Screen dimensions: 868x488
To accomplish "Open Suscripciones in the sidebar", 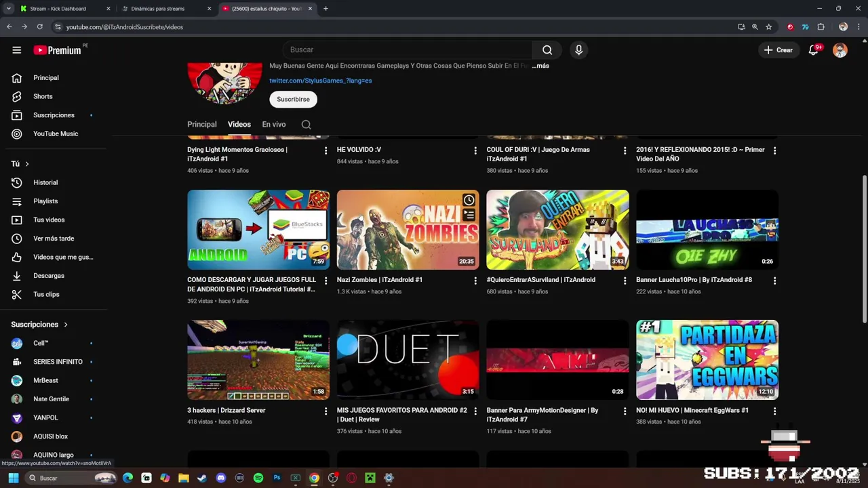I will click(54, 115).
